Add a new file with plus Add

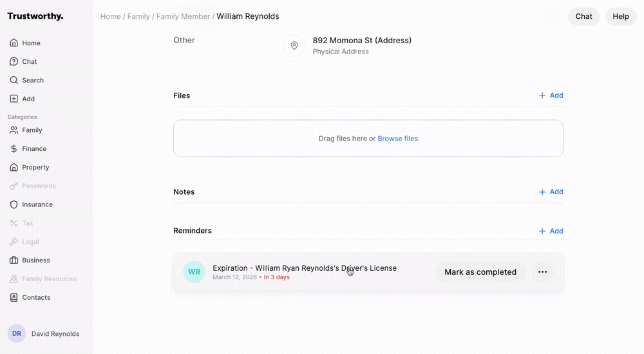tap(551, 95)
